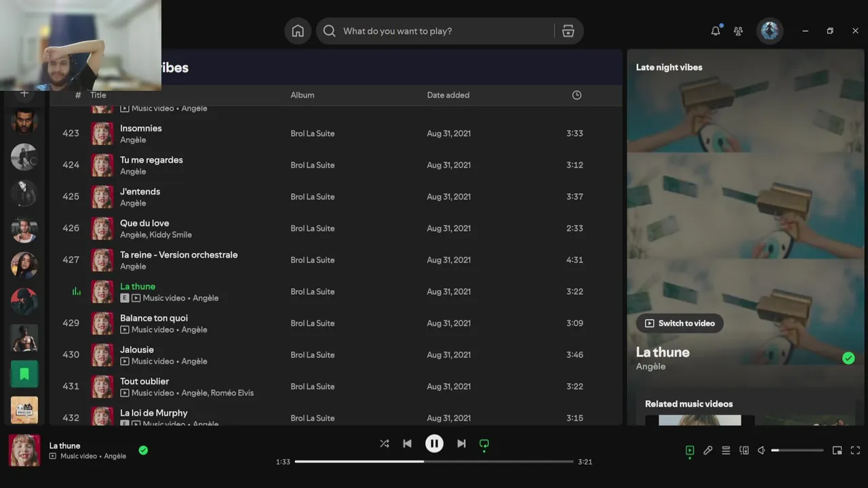Open the Brol La Suite album for Insomnies

(313, 134)
